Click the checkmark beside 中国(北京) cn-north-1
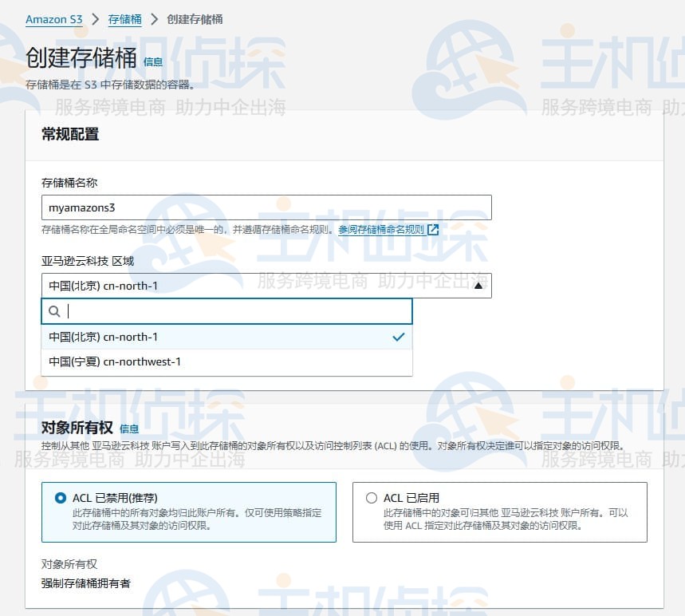The height and width of the screenshot is (616, 685). point(399,337)
